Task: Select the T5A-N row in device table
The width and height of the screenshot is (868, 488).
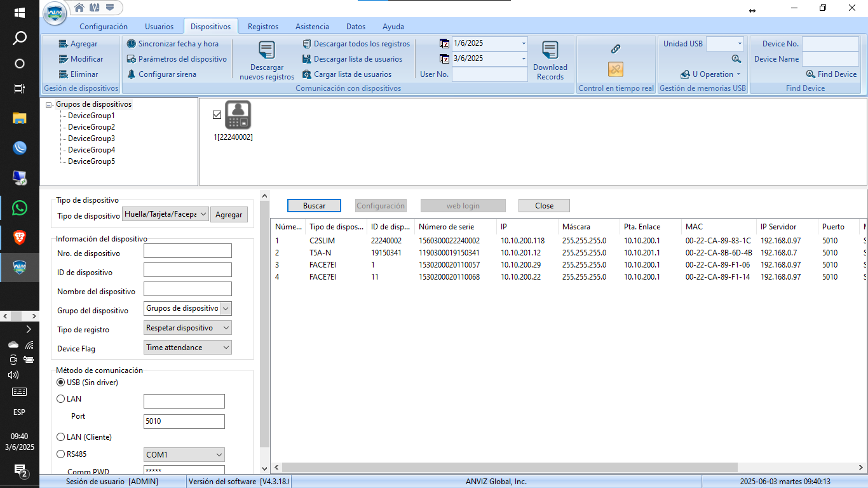Action: pos(568,253)
